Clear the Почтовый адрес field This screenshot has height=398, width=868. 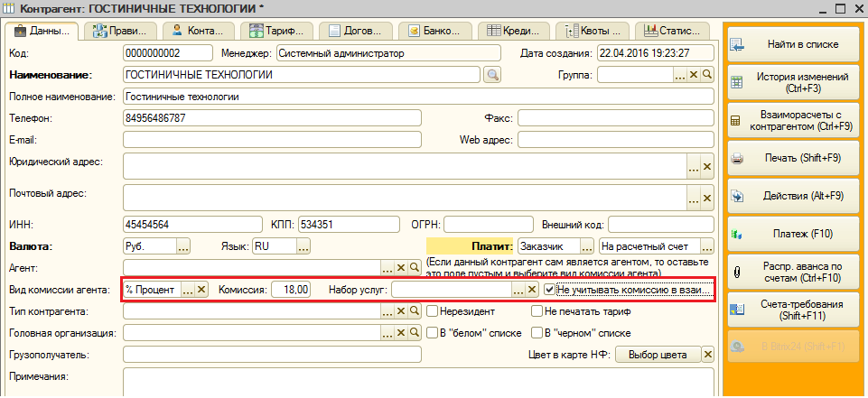[707, 198]
